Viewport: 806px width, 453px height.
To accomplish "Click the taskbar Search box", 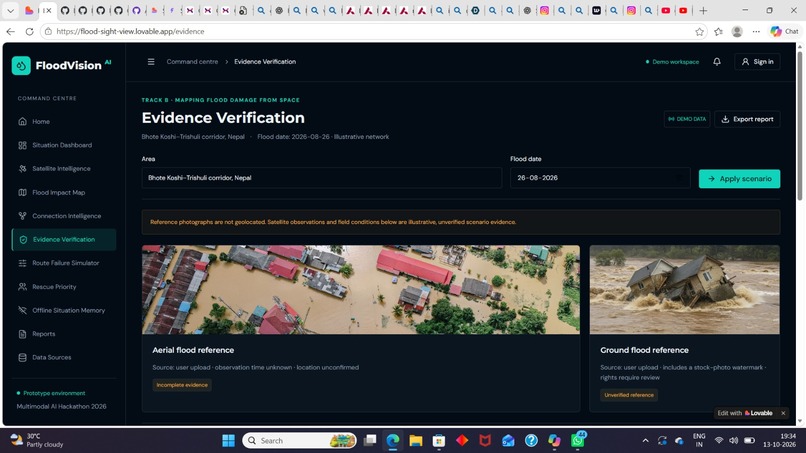I will tap(299, 441).
